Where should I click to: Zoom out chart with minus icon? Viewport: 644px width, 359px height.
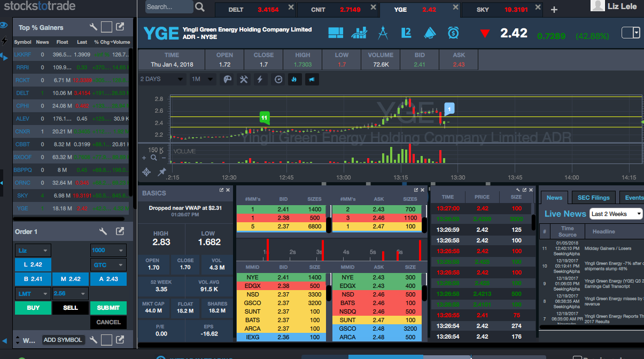coord(163,158)
